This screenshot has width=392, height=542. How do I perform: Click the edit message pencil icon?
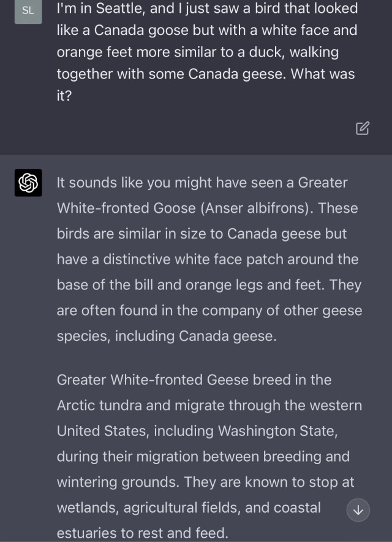coord(363,128)
